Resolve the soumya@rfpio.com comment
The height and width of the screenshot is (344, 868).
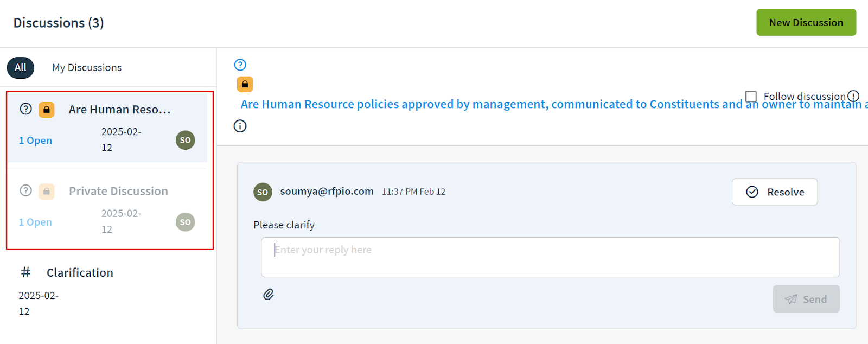[774, 192]
